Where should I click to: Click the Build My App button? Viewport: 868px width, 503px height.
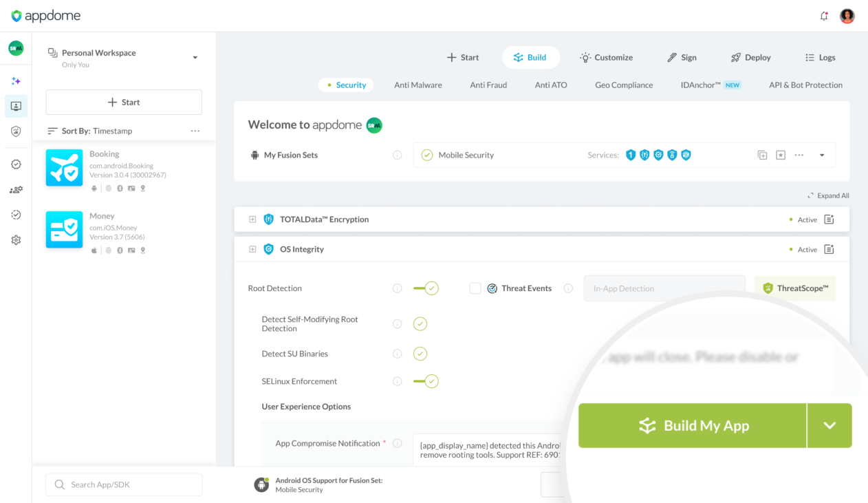(692, 425)
